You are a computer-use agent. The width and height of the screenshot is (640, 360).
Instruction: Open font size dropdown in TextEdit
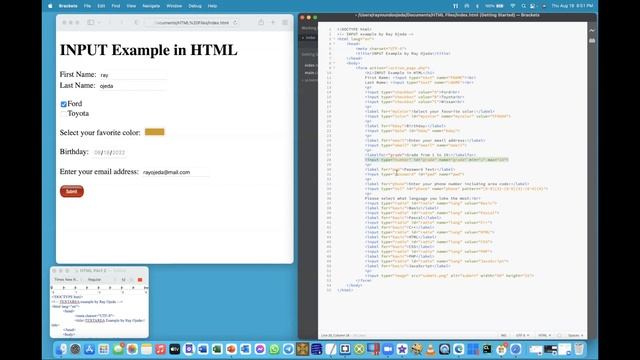[125, 280]
